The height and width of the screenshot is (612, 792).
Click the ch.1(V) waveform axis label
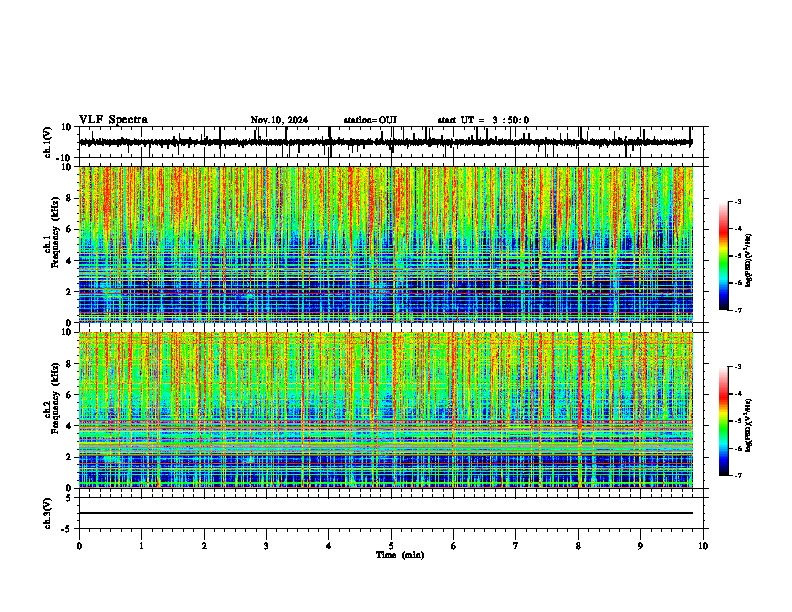coord(48,142)
